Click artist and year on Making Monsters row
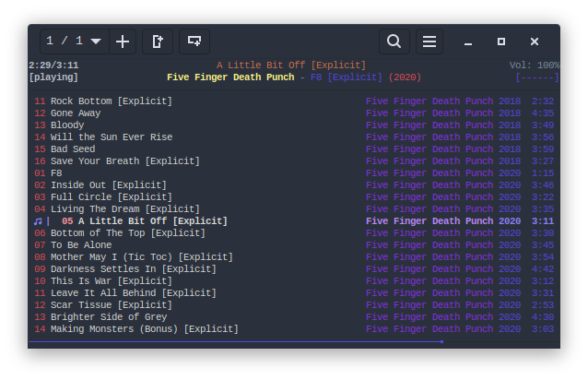The height and width of the screenshot is (380, 588). click(x=443, y=329)
